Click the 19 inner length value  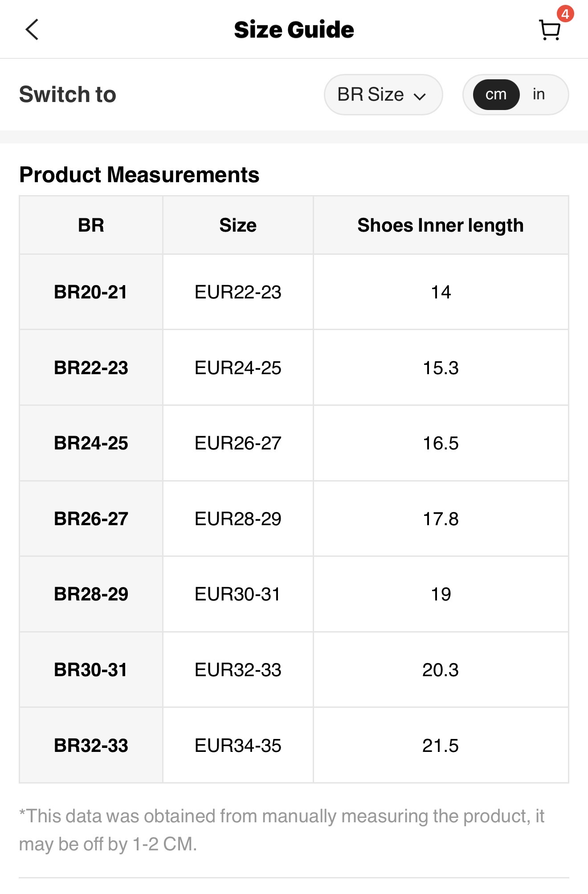[441, 594]
